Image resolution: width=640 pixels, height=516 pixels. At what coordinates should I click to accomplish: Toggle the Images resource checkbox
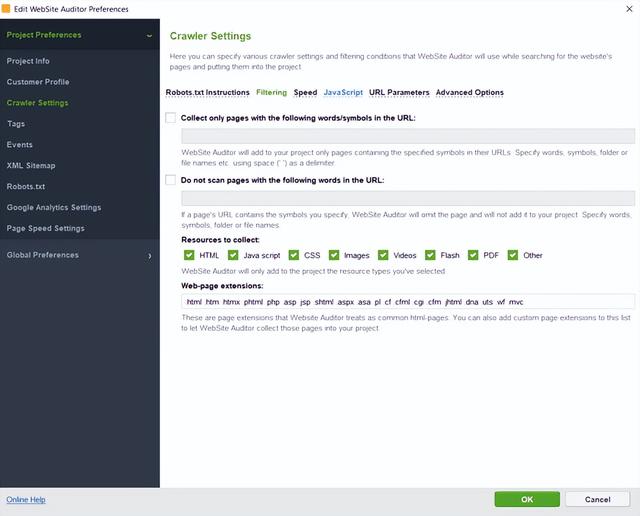coord(334,255)
